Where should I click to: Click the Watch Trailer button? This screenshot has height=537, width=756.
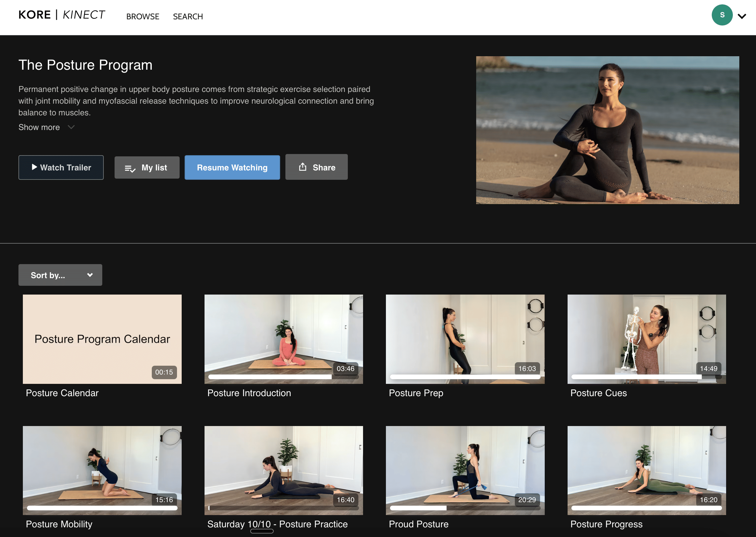point(61,167)
